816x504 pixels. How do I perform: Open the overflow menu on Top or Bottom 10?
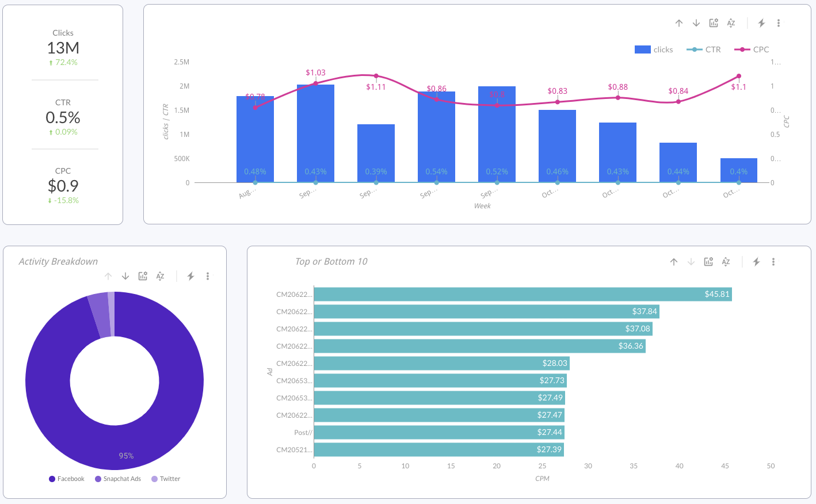click(773, 261)
